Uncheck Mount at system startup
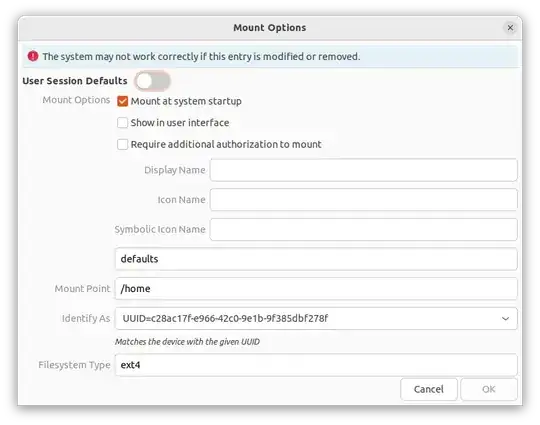This screenshot has height=425, width=540. [122, 101]
